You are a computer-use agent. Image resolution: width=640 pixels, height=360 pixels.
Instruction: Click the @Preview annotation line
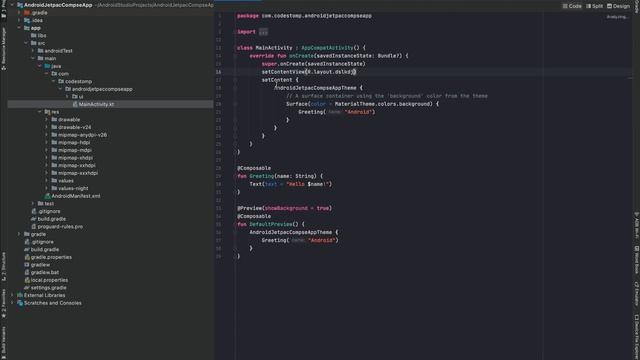coord(284,208)
